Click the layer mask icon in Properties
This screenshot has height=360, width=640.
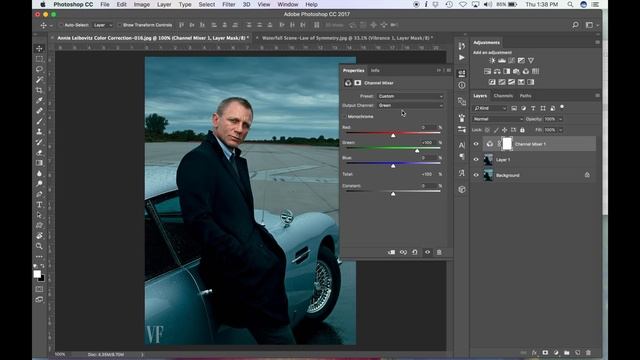tap(358, 83)
